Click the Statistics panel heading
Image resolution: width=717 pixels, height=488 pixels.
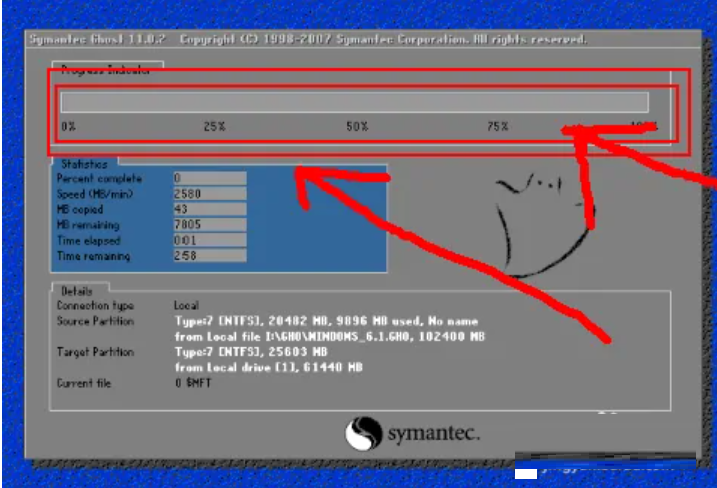(x=84, y=163)
